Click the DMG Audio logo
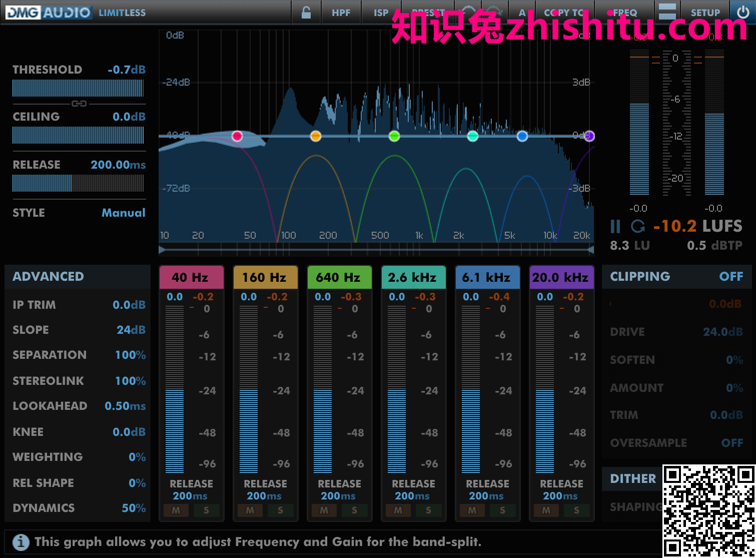This screenshot has height=558, width=756. coord(49,13)
